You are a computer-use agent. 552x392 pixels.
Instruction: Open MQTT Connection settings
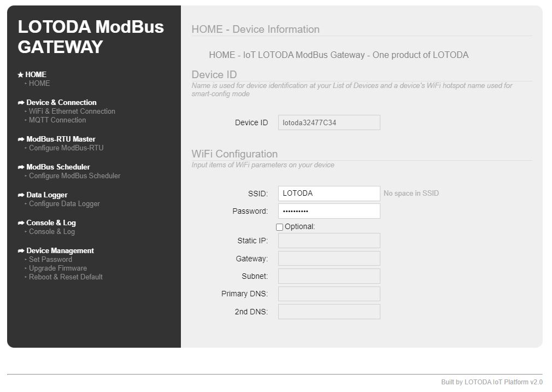coord(57,120)
